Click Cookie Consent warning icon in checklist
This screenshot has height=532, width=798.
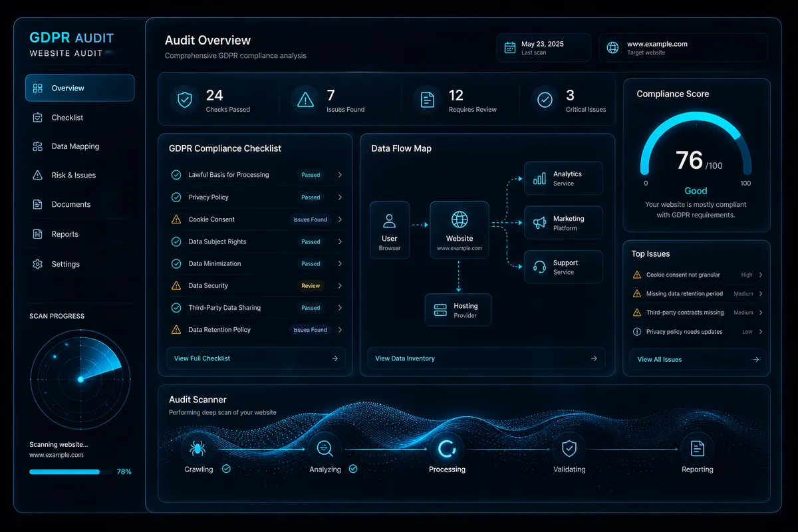(176, 219)
